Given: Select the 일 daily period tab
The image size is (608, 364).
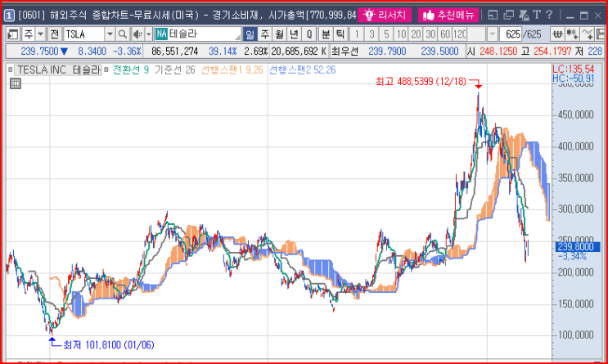Looking at the screenshot, I should pos(250,34).
